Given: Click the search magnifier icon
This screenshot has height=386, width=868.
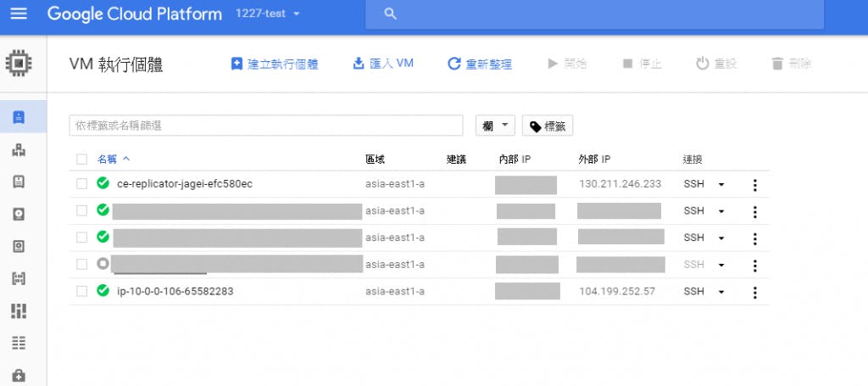Looking at the screenshot, I should (390, 14).
